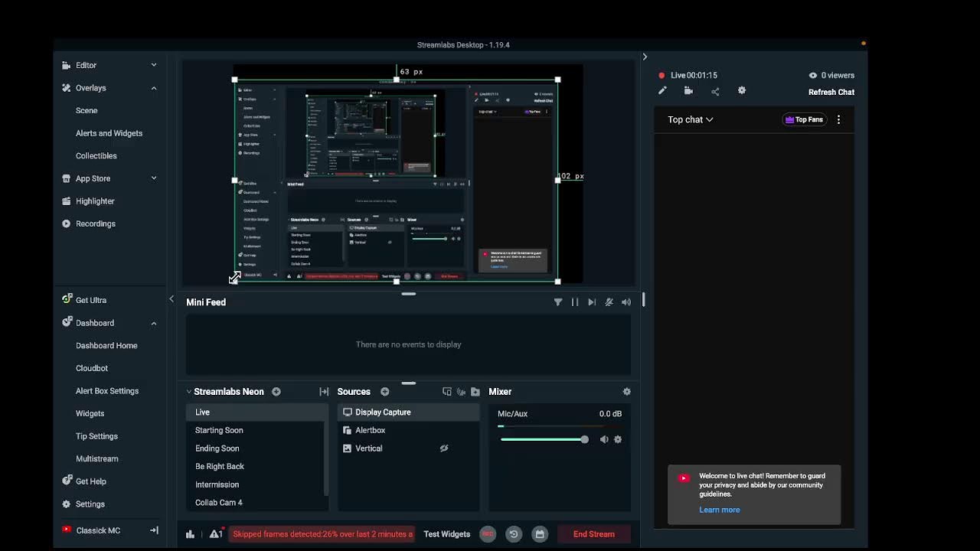
Task: Open Cloudbot from the sidebar
Action: (92, 368)
